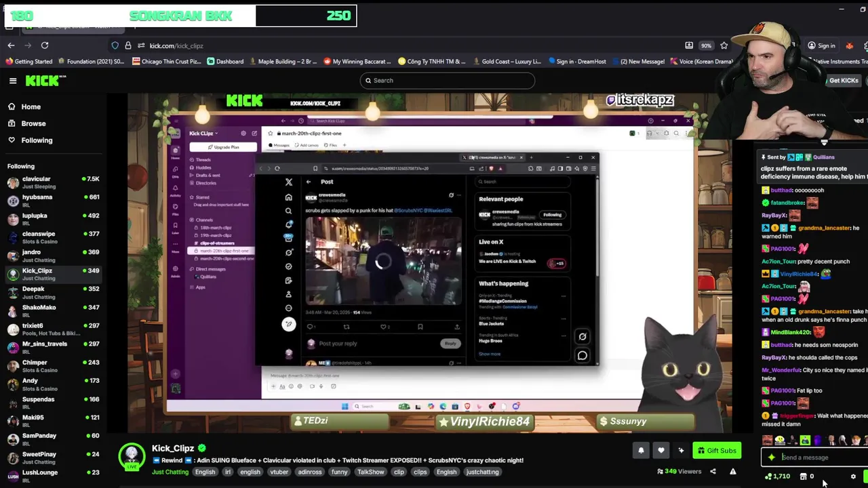Click the Sign in account button in the browser toolbar
The width and height of the screenshot is (868, 488).
click(821, 45)
